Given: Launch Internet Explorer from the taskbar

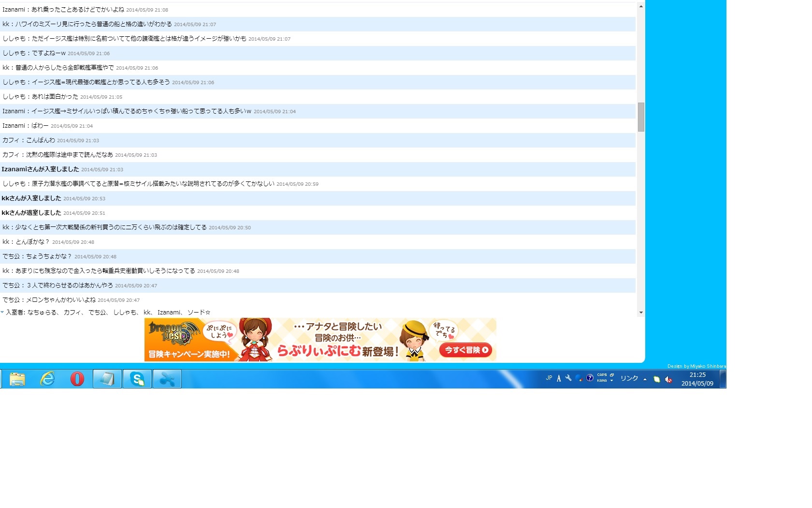Looking at the screenshot, I should (x=47, y=379).
